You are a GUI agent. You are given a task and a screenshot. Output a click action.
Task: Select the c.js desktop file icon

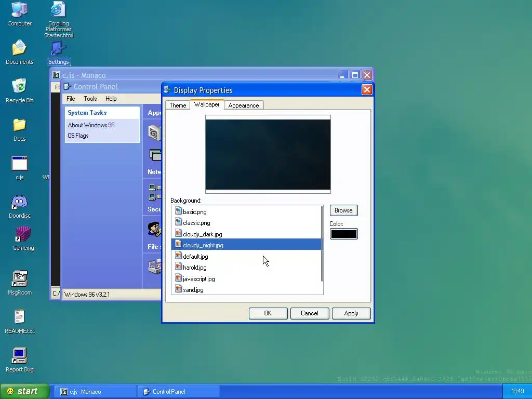point(20,168)
